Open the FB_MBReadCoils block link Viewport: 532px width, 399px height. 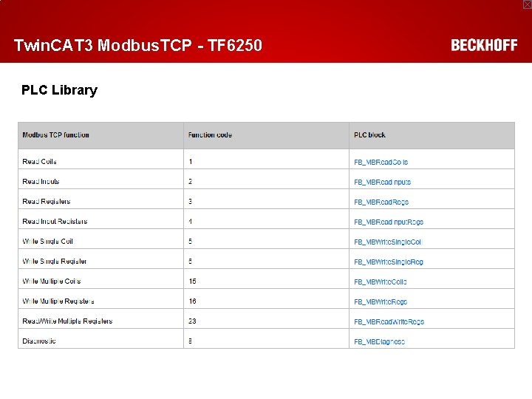point(381,162)
